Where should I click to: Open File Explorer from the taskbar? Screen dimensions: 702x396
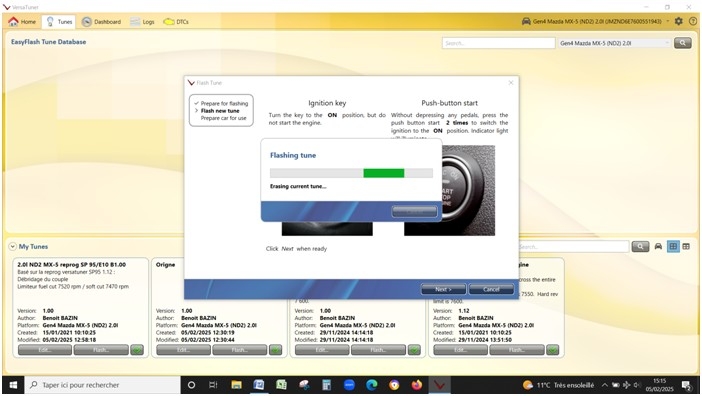tap(236, 385)
